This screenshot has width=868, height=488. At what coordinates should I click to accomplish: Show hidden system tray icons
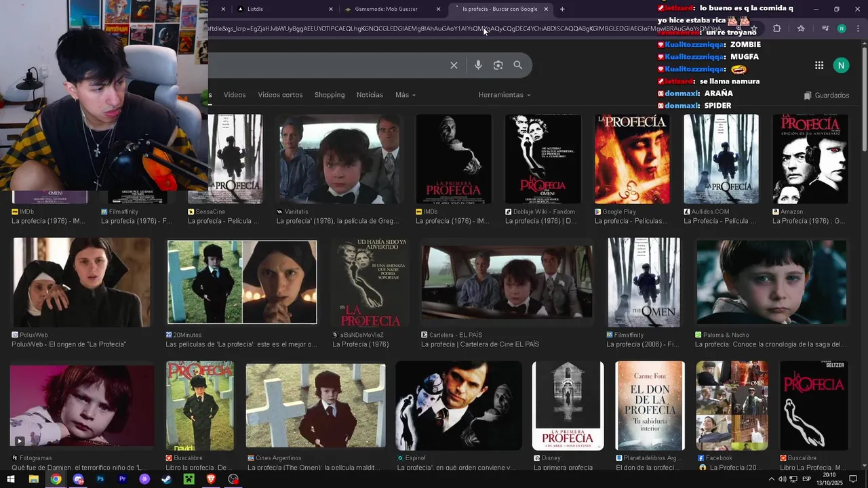point(771,479)
